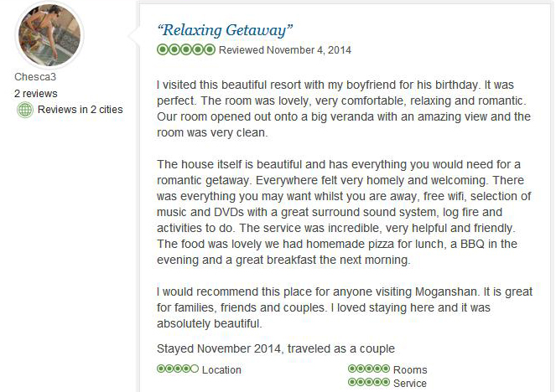The height and width of the screenshot is (392, 556).
Task: Select the "Reviews in 2 cities" text
Action: tap(81, 110)
